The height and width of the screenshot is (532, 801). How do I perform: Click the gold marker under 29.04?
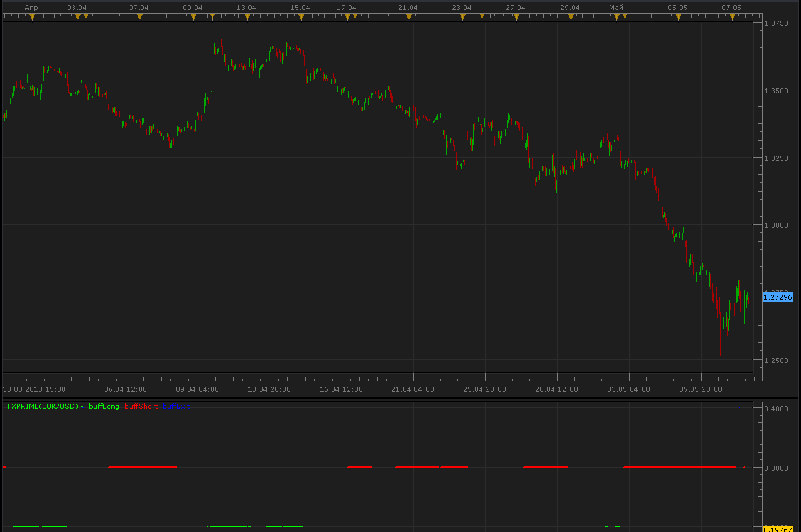[571, 17]
